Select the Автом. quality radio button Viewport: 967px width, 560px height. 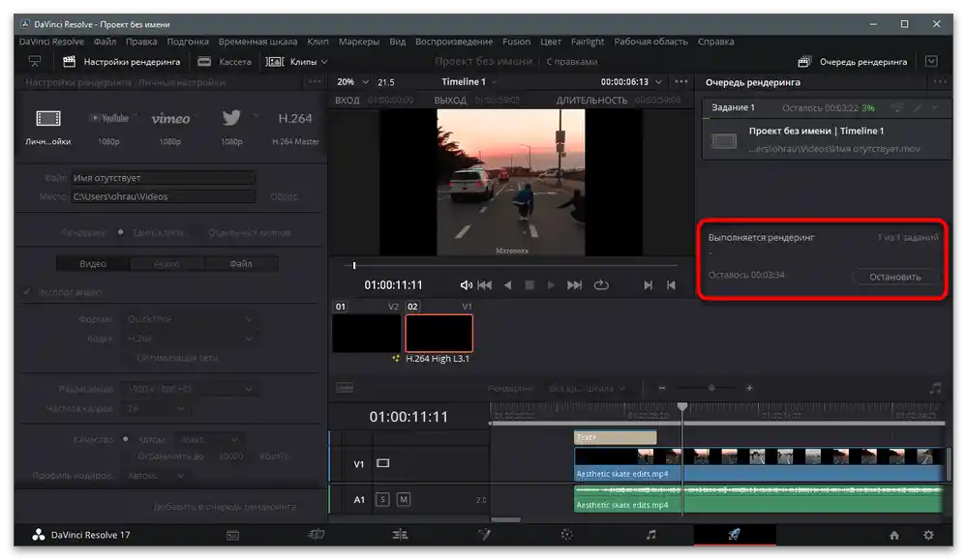[x=125, y=439]
